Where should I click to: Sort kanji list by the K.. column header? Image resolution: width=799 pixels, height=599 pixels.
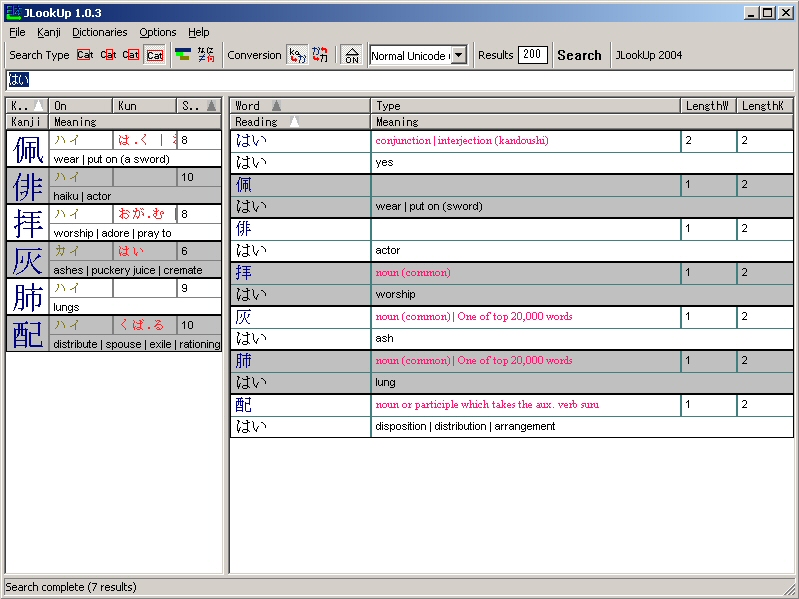click(x=27, y=105)
